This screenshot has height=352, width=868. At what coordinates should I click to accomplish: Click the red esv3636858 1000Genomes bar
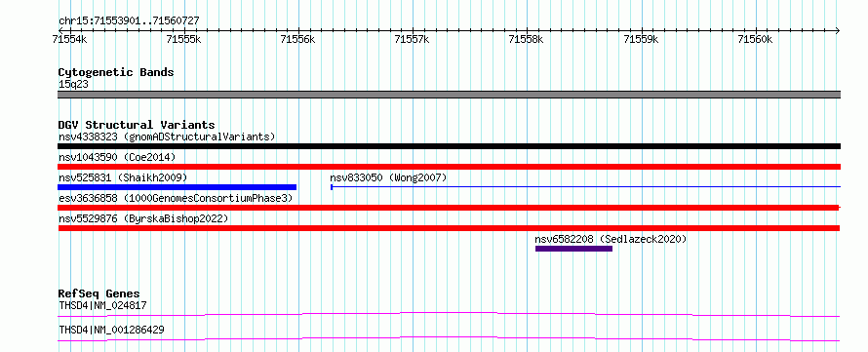(x=449, y=208)
